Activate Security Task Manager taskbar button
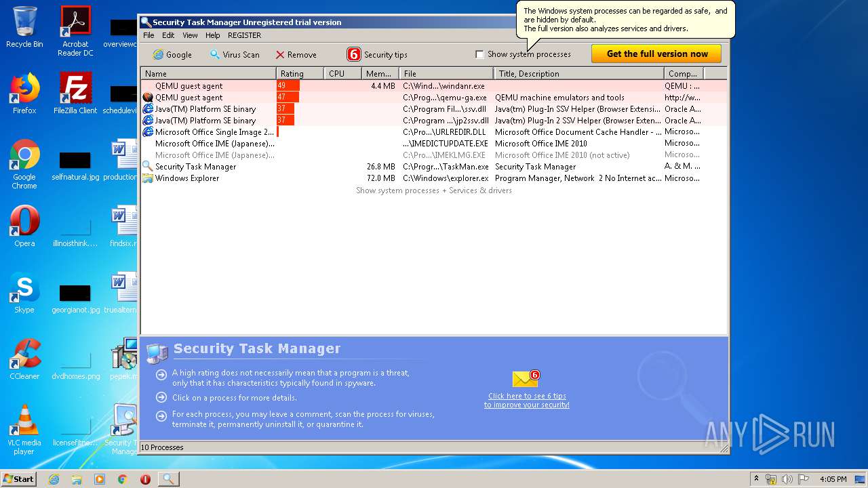868x488 pixels. pyautogui.click(x=168, y=479)
